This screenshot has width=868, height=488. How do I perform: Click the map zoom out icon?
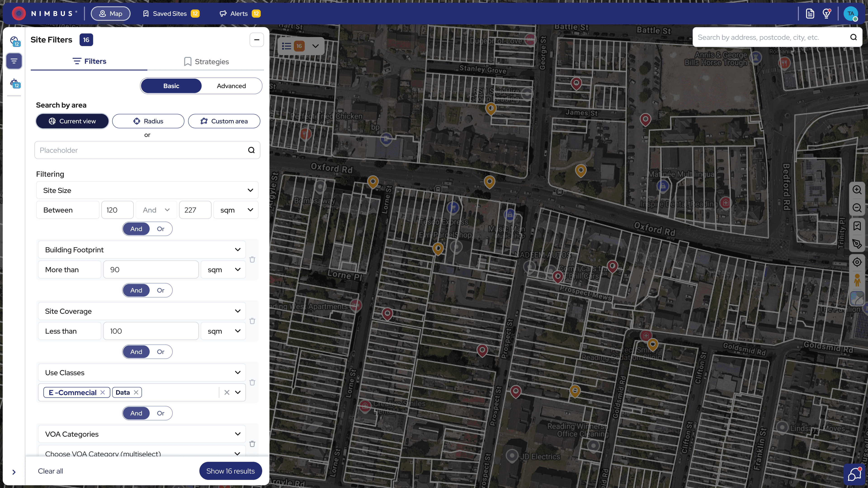click(857, 208)
